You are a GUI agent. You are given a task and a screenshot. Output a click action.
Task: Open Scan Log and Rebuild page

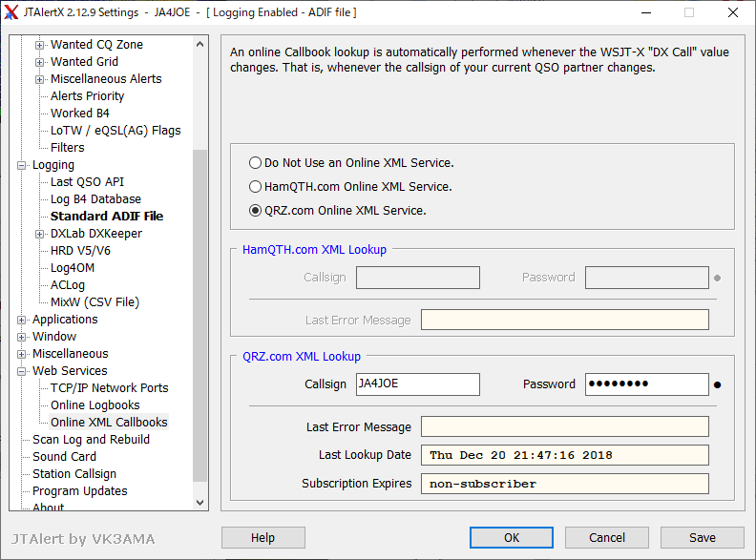tap(91, 440)
